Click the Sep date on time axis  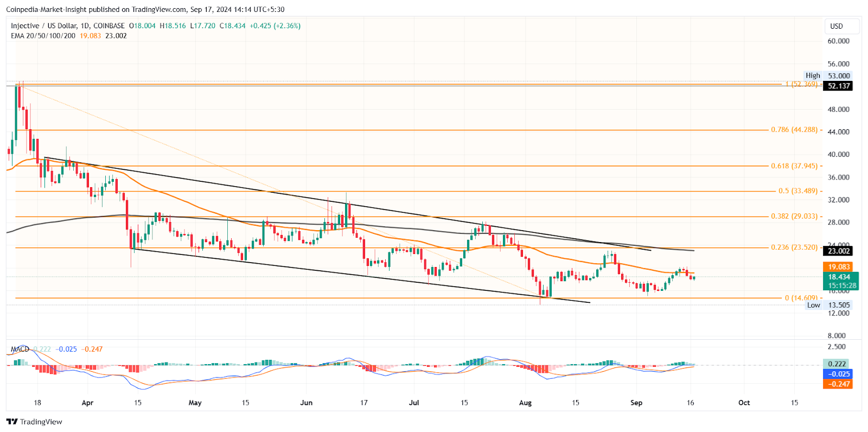tap(636, 403)
